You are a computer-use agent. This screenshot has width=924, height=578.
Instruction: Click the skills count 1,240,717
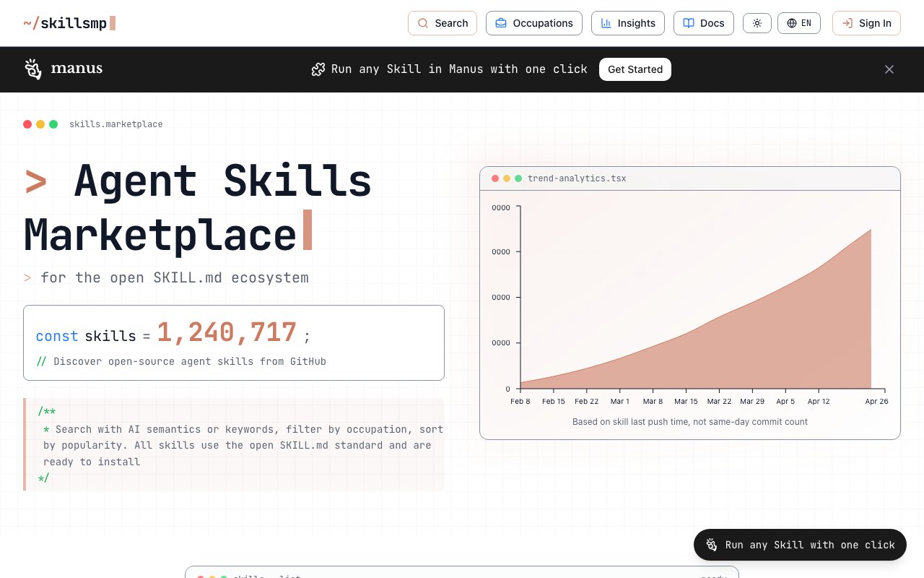coord(227,332)
